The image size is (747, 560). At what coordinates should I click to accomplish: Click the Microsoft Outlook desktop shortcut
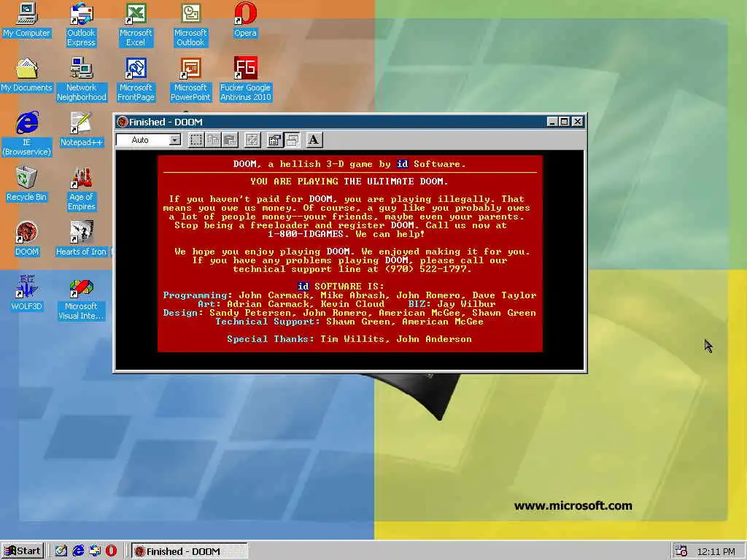point(190,25)
